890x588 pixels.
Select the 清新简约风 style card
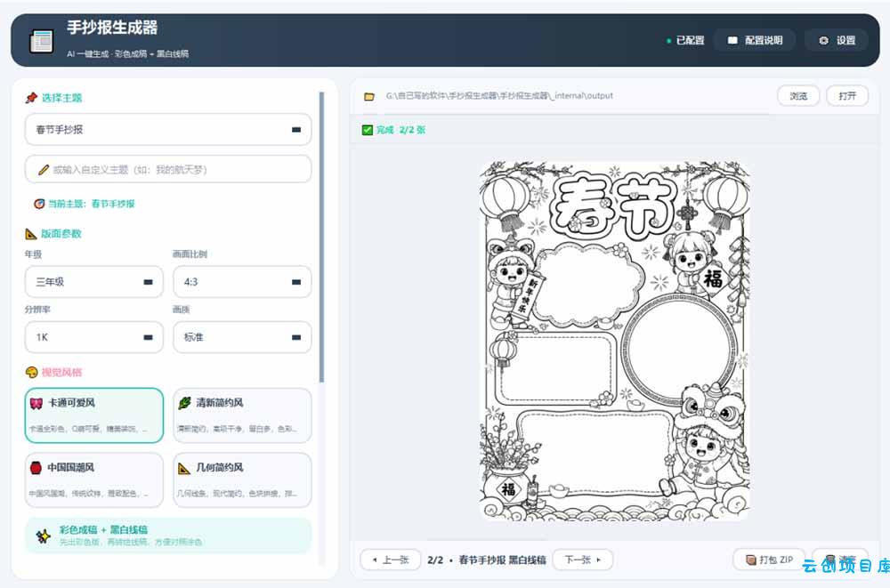(x=242, y=415)
